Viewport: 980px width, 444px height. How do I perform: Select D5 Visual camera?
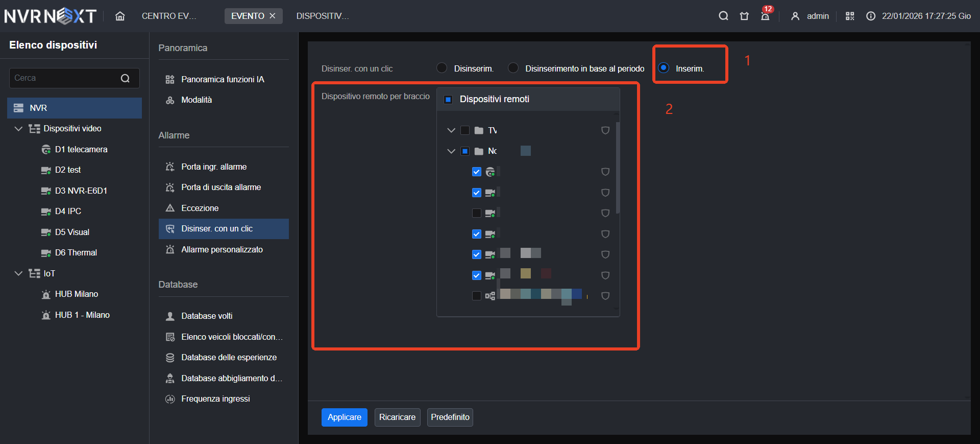(65, 232)
